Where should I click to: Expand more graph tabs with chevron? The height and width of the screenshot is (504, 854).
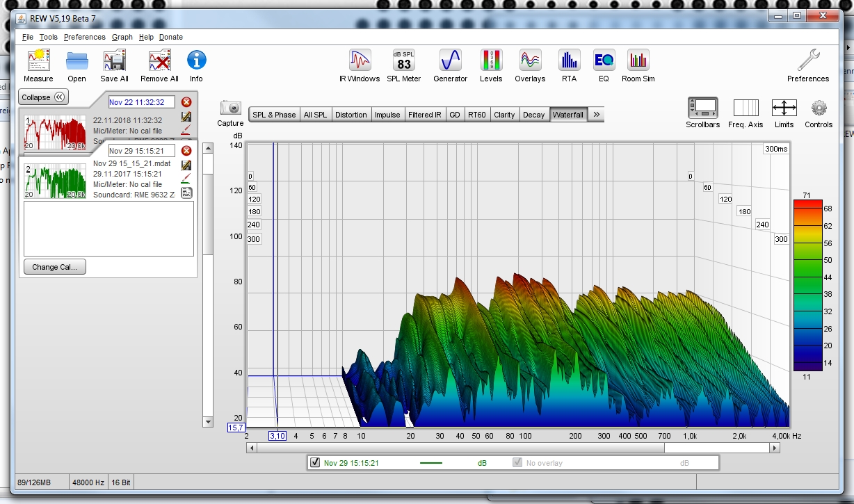coord(596,115)
